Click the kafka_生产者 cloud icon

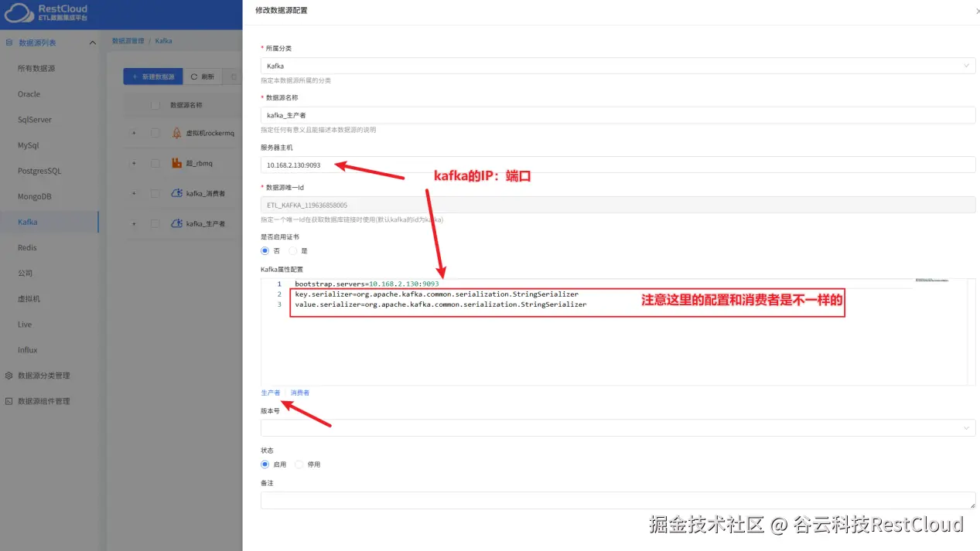pyautogui.click(x=176, y=223)
